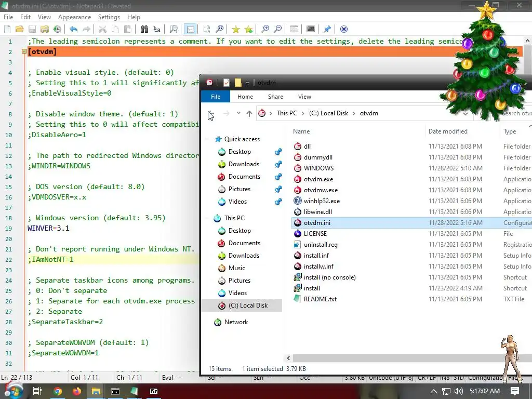Click the Save file toolbar icon

(32, 29)
